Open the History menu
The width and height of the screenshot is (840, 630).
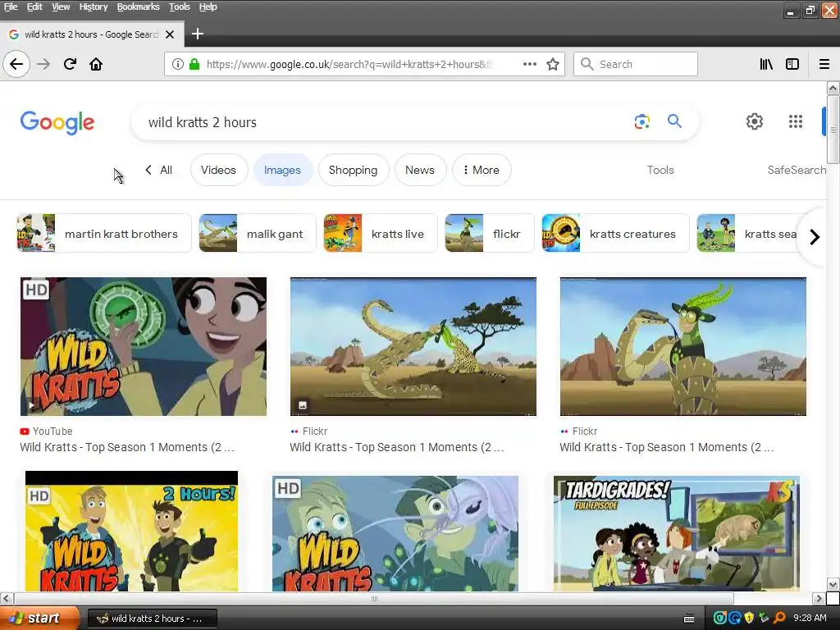(x=94, y=7)
